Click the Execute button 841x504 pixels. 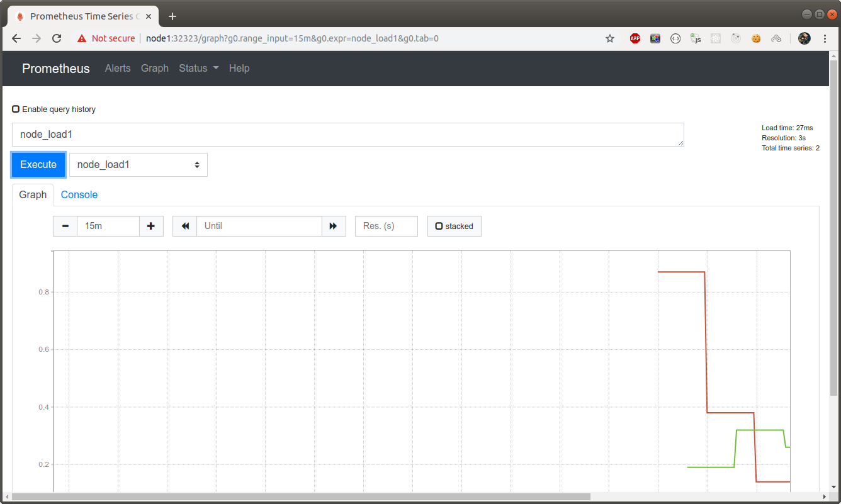[38, 165]
